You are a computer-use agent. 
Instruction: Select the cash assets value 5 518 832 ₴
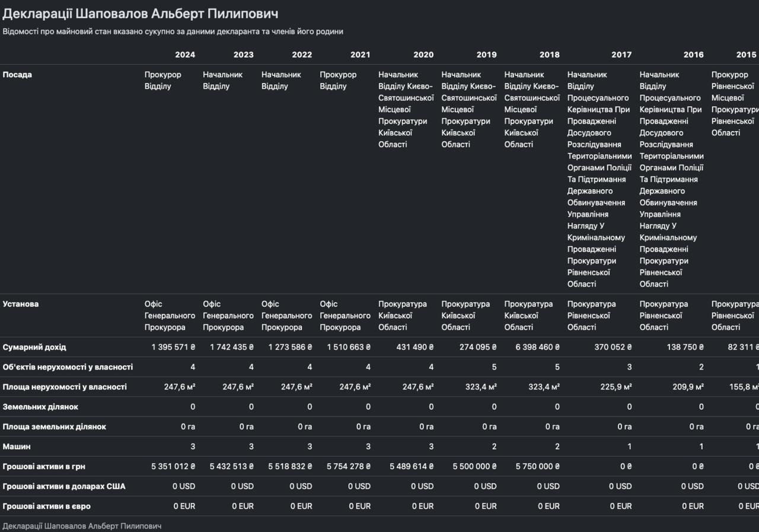(x=290, y=466)
